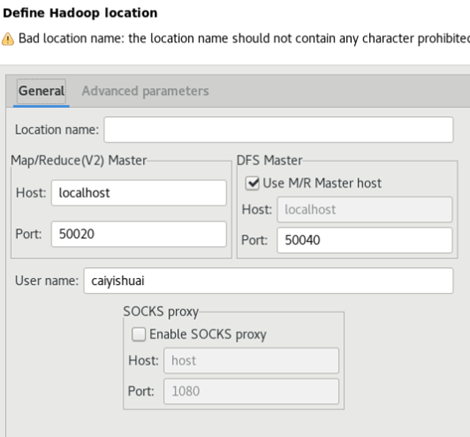Uncheck Use M/R Master host checkbox
The width and height of the screenshot is (470, 437).
tap(252, 183)
